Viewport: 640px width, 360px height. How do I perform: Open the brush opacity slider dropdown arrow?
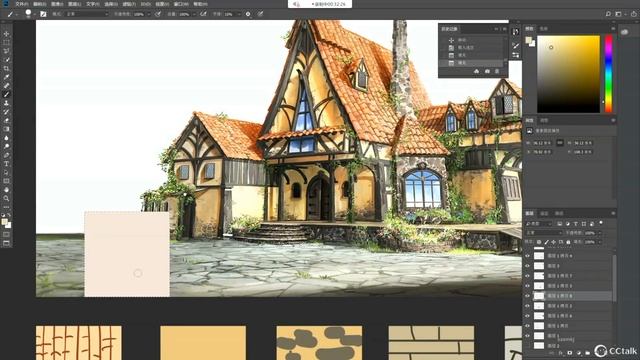pyautogui.click(x=149, y=14)
